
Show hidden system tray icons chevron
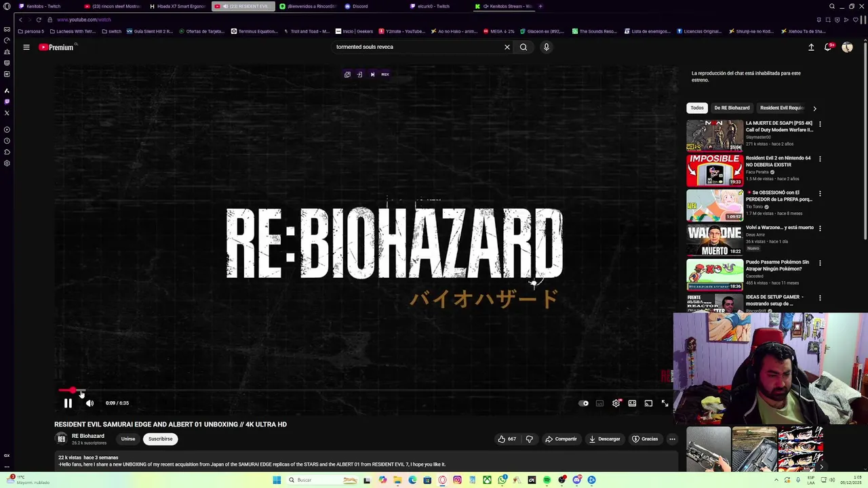tap(776, 480)
